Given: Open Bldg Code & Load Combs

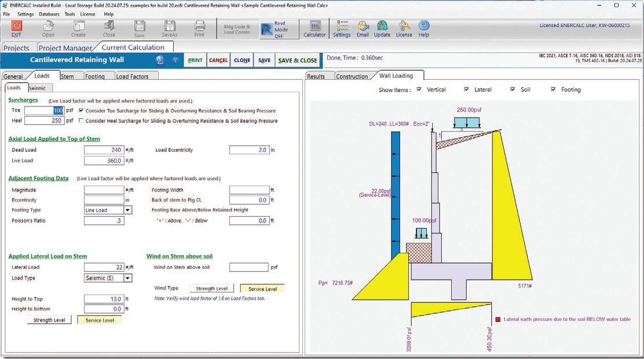Looking at the screenshot, I should click(x=237, y=29).
